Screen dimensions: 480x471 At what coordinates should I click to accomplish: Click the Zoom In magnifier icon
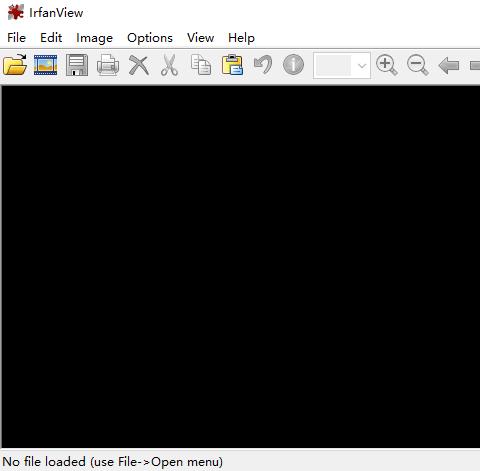point(387,65)
